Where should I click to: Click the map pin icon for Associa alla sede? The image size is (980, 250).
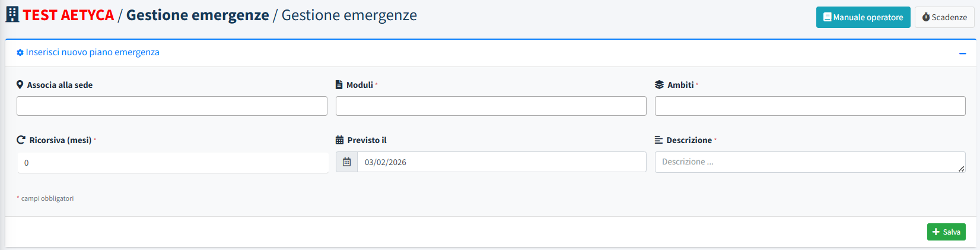point(20,85)
